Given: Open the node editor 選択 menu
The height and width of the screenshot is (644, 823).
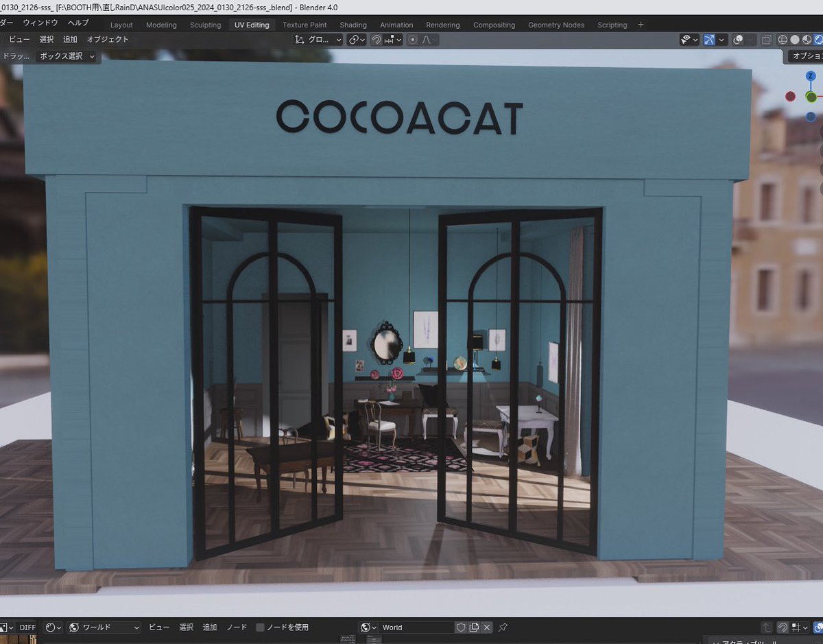Looking at the screenshot, I should [x=187, y=627].
